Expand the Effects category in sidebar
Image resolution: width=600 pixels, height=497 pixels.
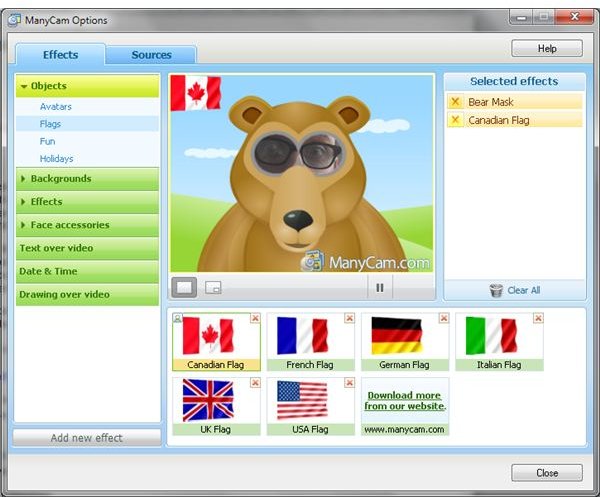click(87, 202)
